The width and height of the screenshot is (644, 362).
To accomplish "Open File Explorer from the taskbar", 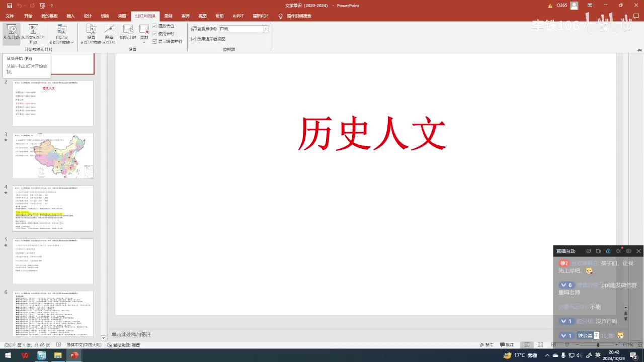I will click(x=58, y=355).
